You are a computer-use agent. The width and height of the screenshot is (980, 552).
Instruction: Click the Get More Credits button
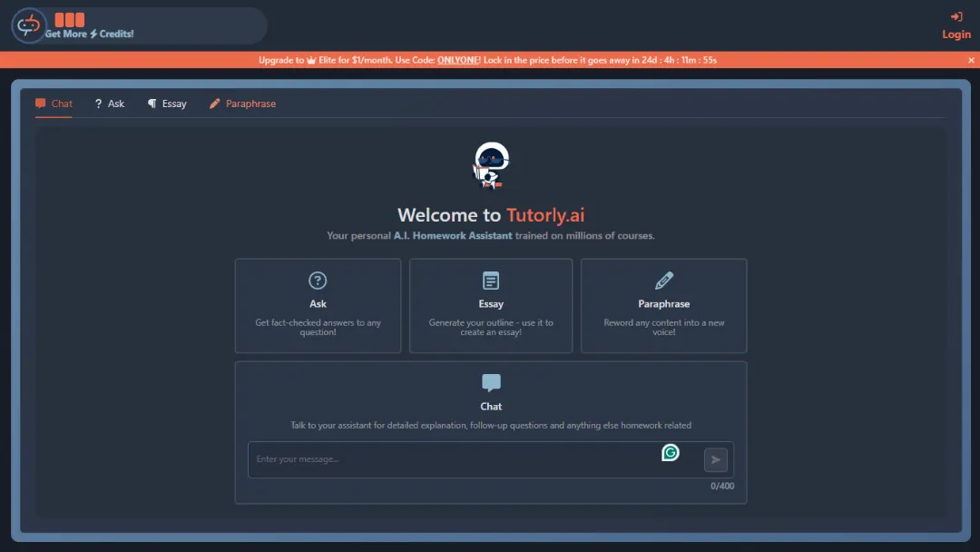(x=90, y=34)
